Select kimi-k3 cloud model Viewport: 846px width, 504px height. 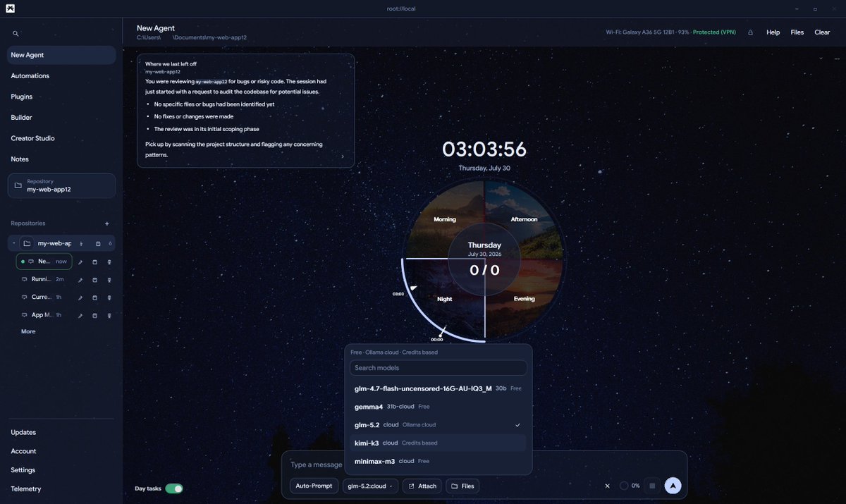(x=439, y=443)
